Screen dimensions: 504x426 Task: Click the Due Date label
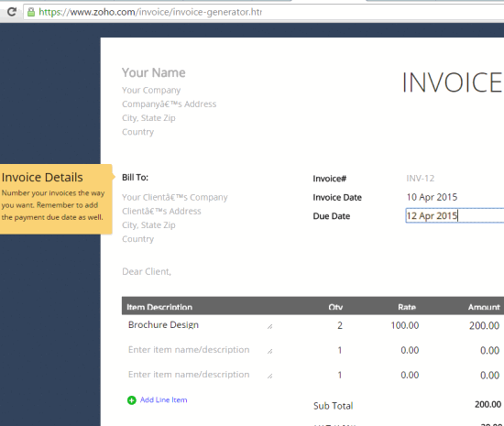click(332, 216)
